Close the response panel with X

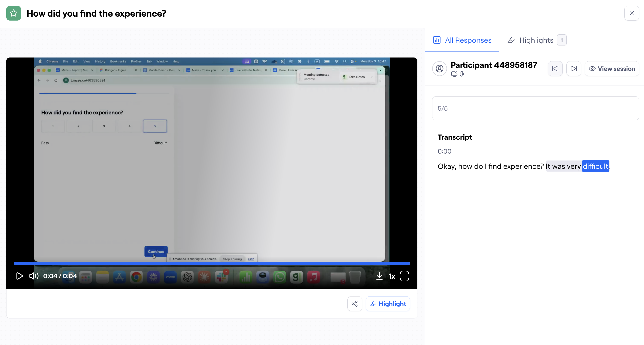[x=632, y=13]
